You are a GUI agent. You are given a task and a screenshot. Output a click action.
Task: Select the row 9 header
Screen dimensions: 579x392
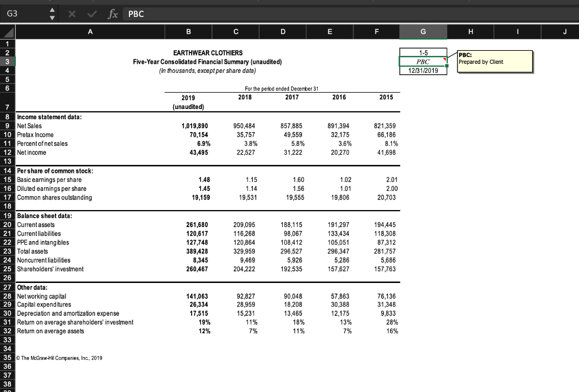(x=8, y=125)
